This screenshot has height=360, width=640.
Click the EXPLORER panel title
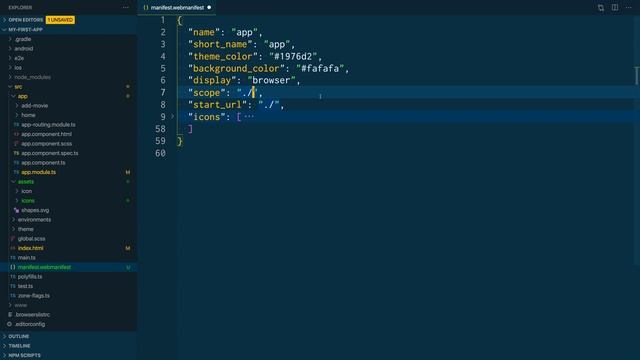click(20, 7)
